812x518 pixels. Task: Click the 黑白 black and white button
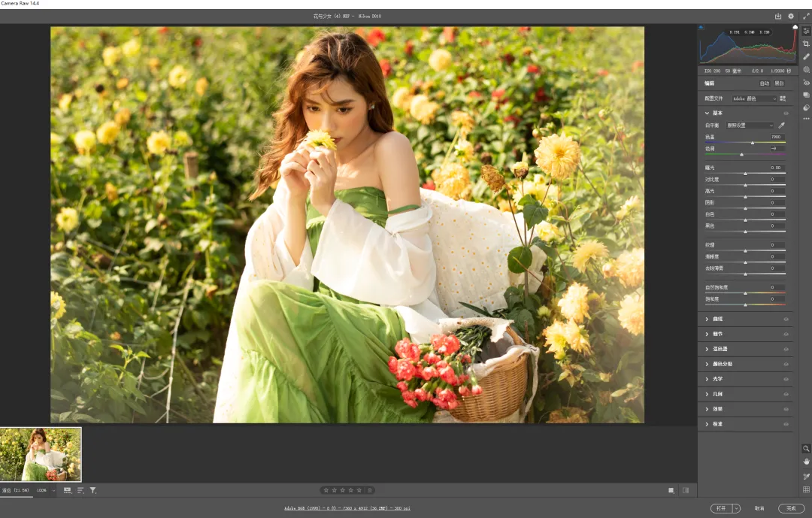pos(780,83)
